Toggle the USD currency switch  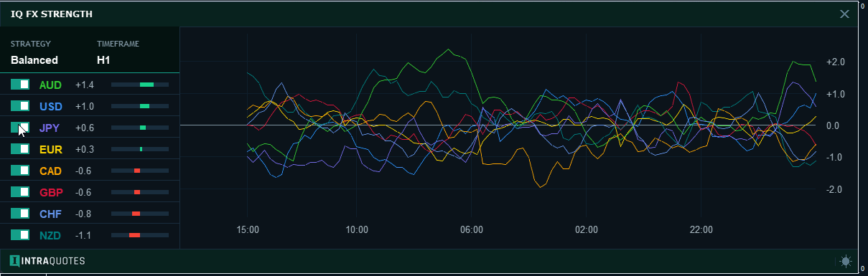click(20, 106)
